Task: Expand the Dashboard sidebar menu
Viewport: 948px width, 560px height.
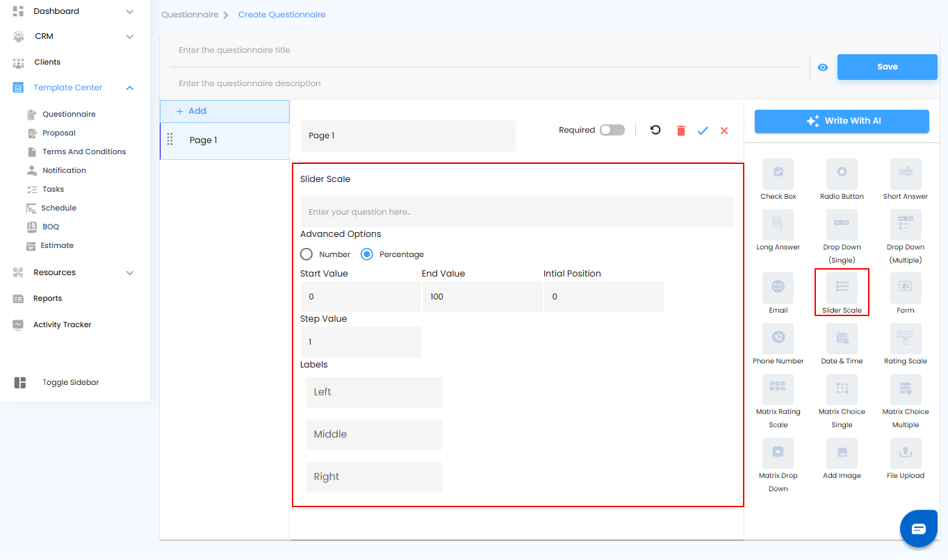Action: click(130, 12)
